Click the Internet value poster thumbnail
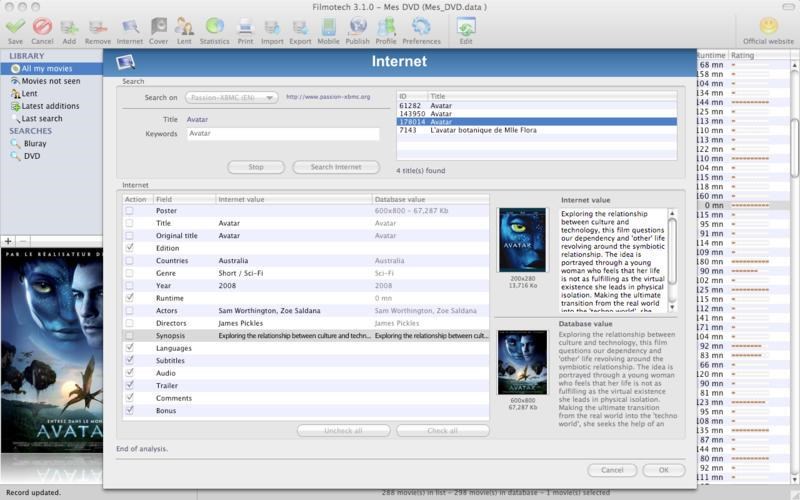Image resolution: width=800 pixels, height=500 pixels. point(522,239)
